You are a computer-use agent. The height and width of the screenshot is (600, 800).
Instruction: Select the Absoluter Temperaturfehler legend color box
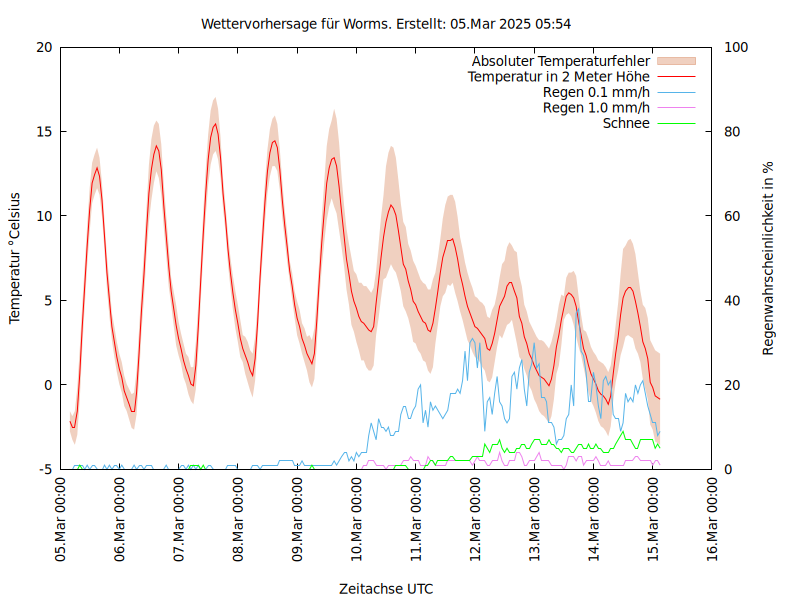tap(676, 61)
